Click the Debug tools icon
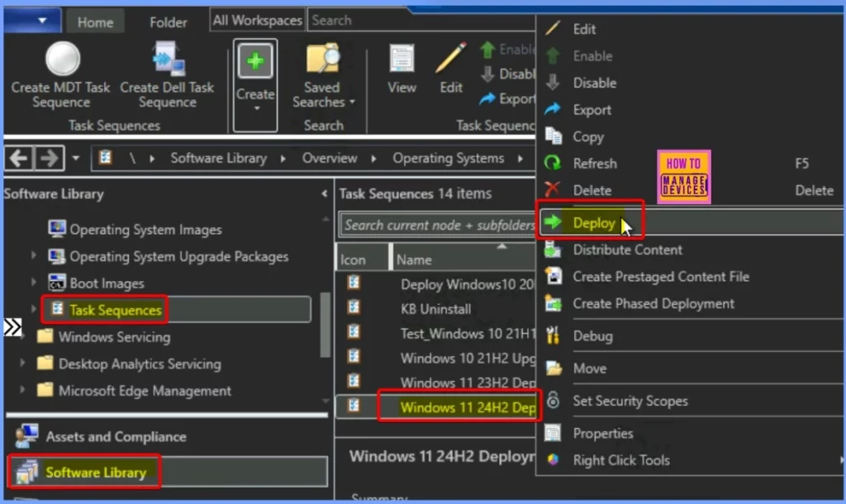The width and height of the screenshot is (846, 504). tap(553, 335)
